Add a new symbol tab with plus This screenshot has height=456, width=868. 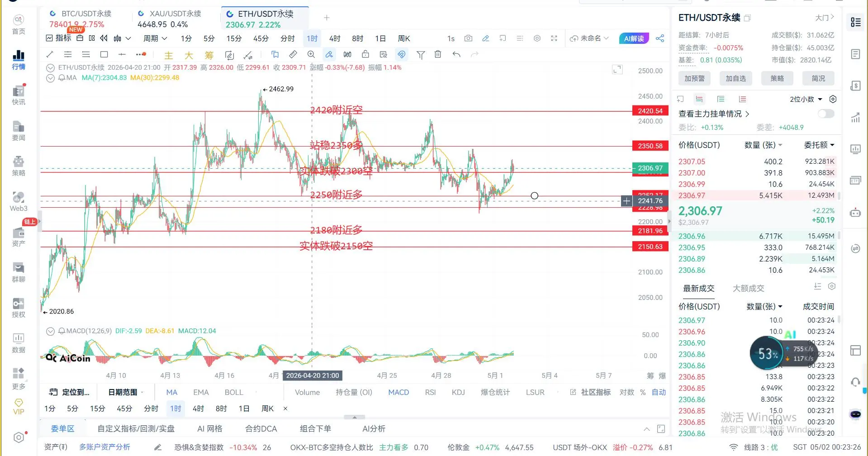click(x=327, y=18)
